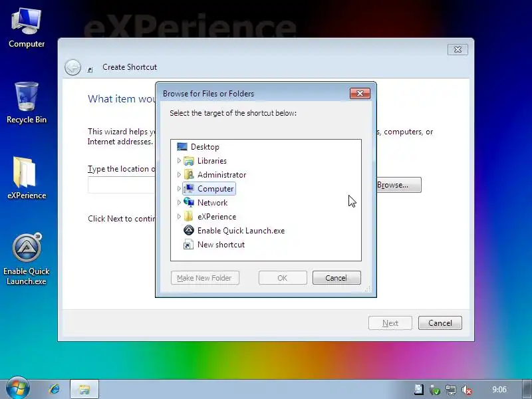This screenshot has height=399, width=532.
Task: Select Network in the folder tree
Action: (212, 203)
